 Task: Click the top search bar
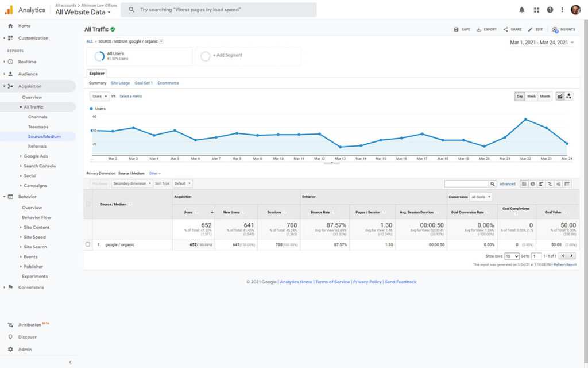pyautogui.click(x=219, y=10)
